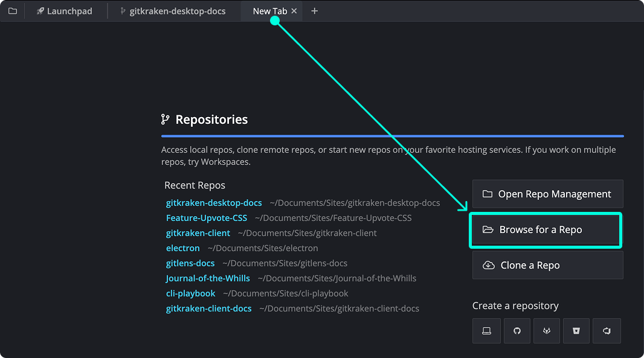Create a local repository with the laptop icon
644x358 pixels.
coord(486,331)
